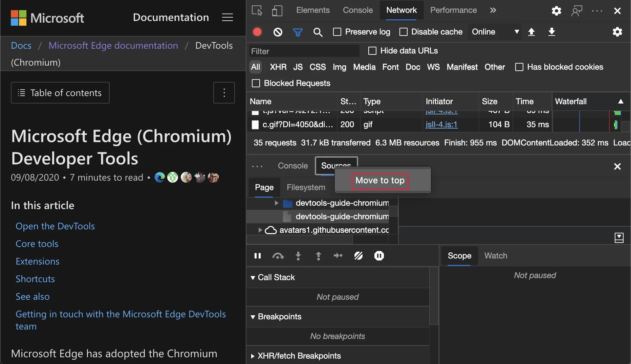631x364 pixels.
Task: Toggle the source pane drawer icon
Action: pyautogui.click(x=619, y=238)
